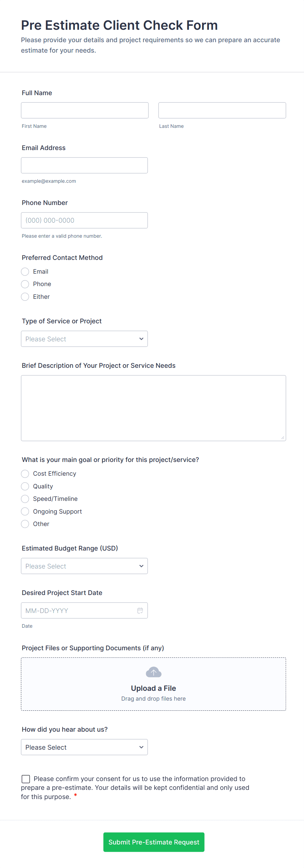This screenshot has height=868, width=304.
Task: Expand the Estimated Budget Range dropdown
Action: (x=84, y=566)
